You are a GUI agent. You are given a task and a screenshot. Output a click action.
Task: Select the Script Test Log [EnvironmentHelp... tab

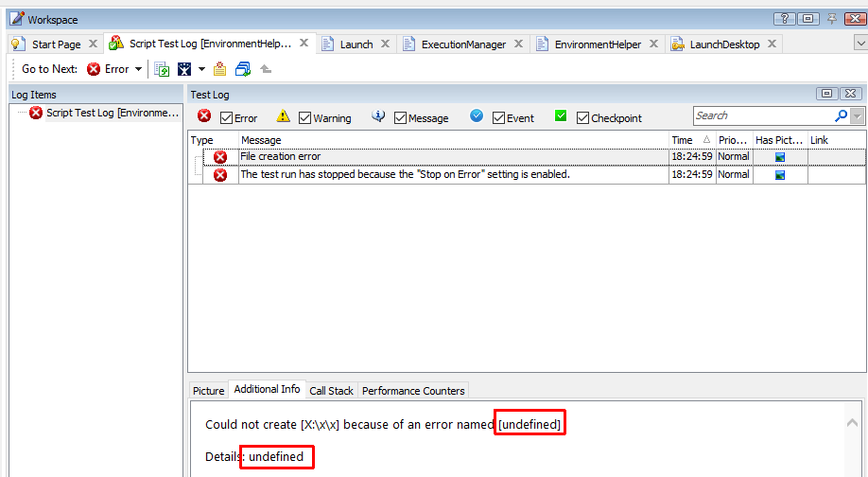pyautogui.click(x=210, y=44)
